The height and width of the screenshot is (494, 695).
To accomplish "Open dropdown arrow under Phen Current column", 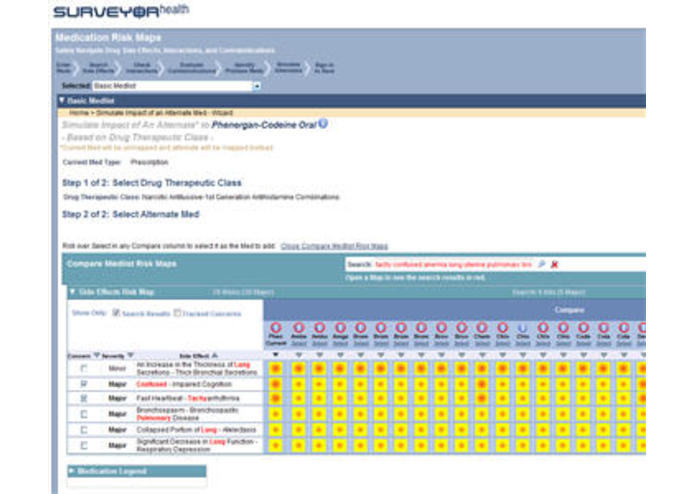I will pos(276,355).
